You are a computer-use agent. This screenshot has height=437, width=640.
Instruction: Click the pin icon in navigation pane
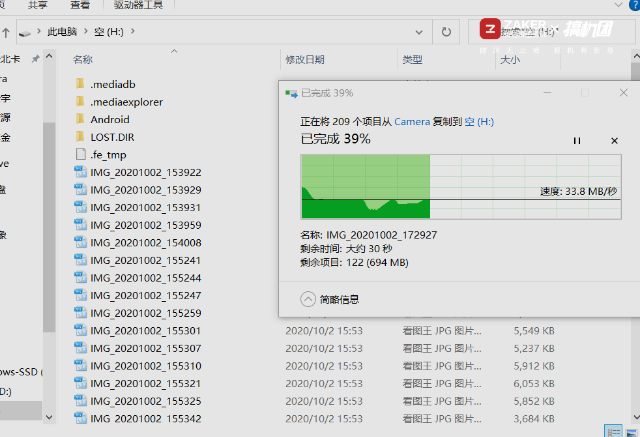36,59
